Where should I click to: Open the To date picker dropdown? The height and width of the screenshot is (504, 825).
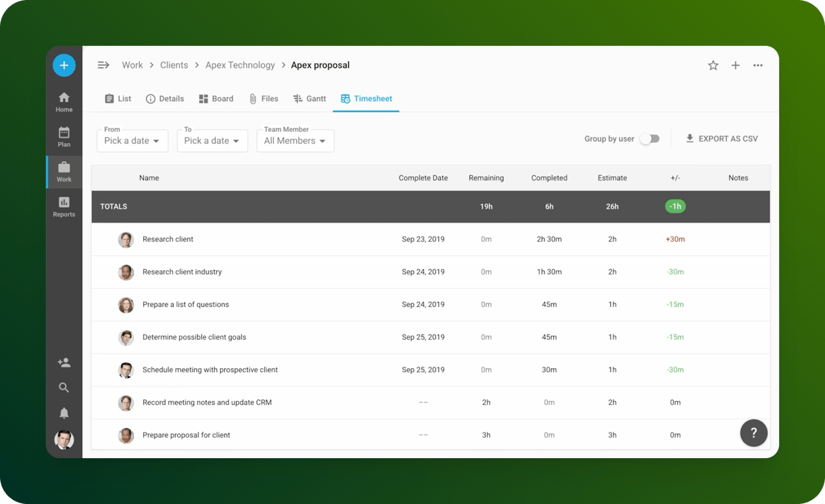212,140
